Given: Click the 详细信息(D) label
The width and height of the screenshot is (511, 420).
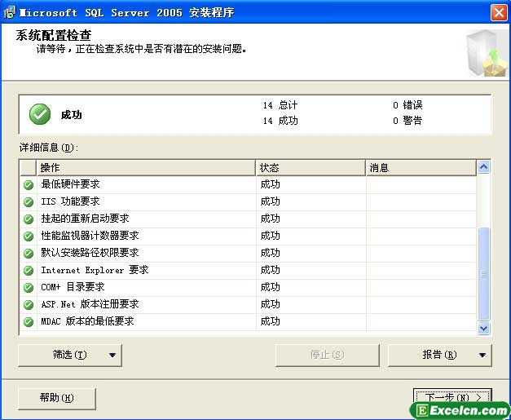Looking at the screenshot, I should (x=49, y=148).
